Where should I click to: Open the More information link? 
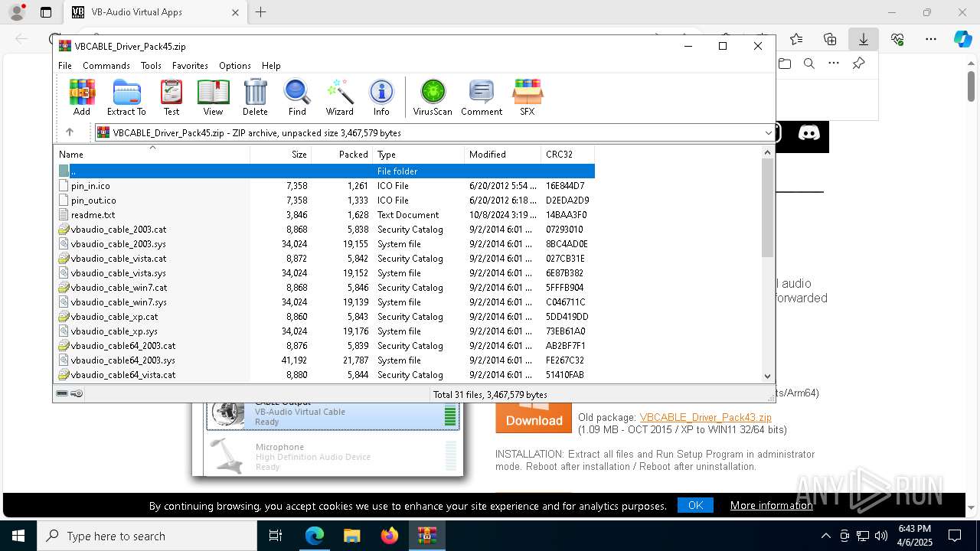coord(771,505)
